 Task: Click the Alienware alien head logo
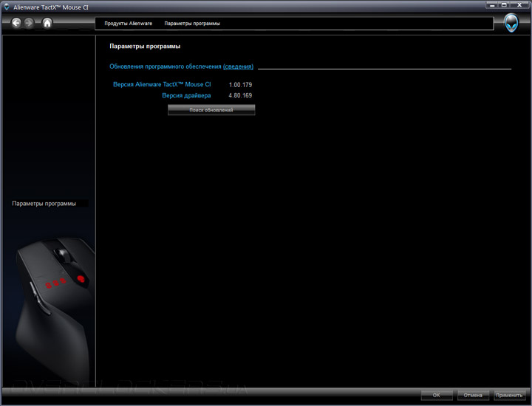point(511,23)
